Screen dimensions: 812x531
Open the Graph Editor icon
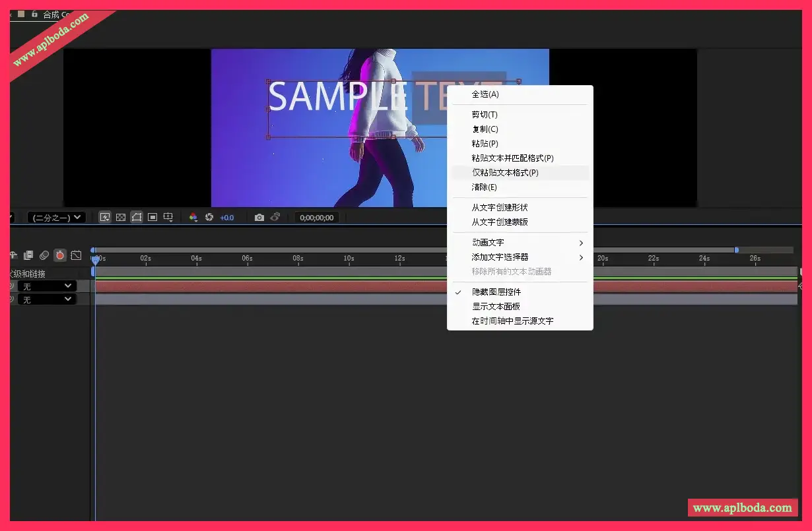coord(76,255)
